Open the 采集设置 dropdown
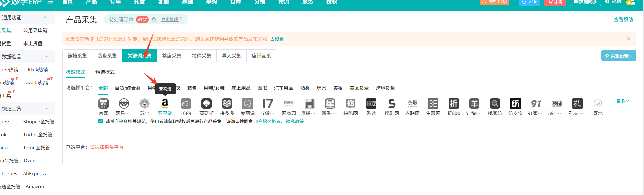Screen dimensions: 644x195 tap(619, 56)
